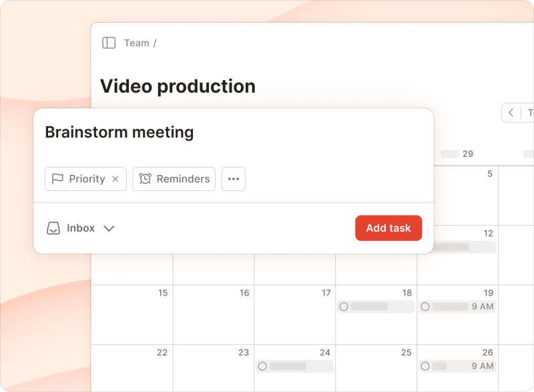Open the Today control in the calendar header
The height and width of the screenshot is (392, 534).
click(529, 112)
